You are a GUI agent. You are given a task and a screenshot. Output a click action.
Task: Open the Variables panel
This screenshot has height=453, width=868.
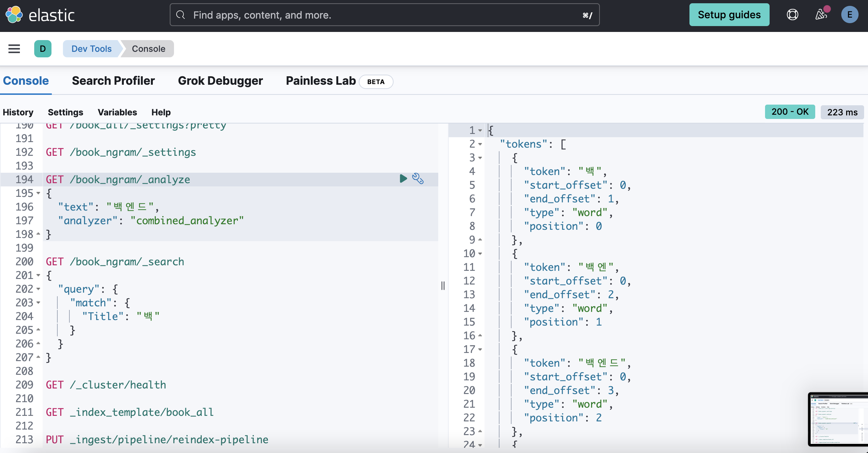[117, 112]
